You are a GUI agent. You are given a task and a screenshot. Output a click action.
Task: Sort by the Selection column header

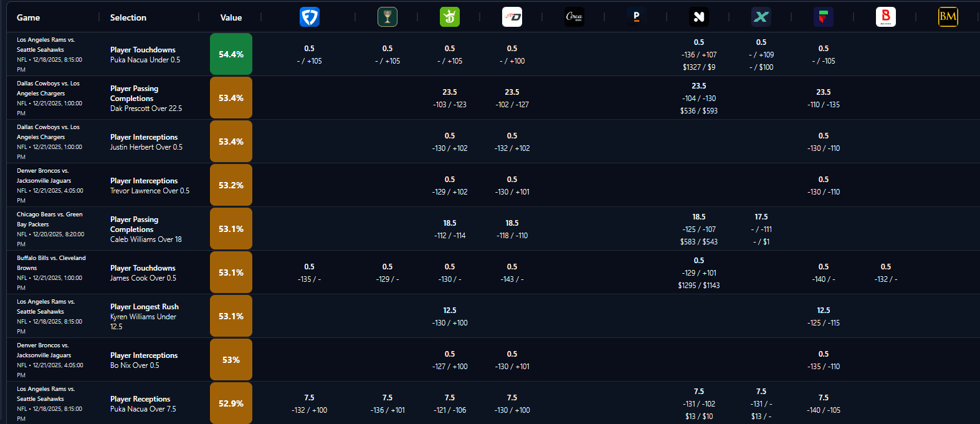coord(128,17)
